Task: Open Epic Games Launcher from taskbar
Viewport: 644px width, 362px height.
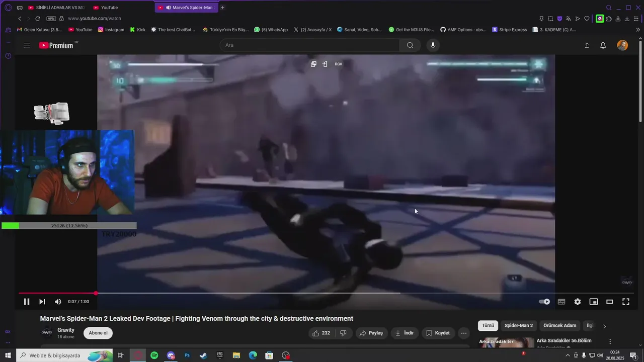Action: [x=220, y=355]
